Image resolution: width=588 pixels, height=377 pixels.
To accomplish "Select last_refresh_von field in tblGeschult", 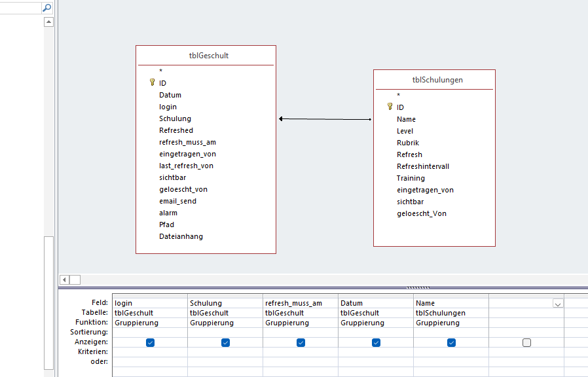I will click(x=186, y=166).
